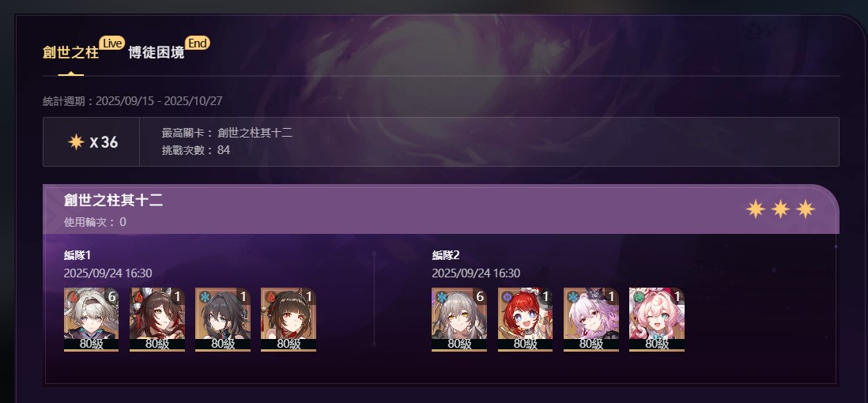Click the End badge on 博徒困境

point(197,43)
